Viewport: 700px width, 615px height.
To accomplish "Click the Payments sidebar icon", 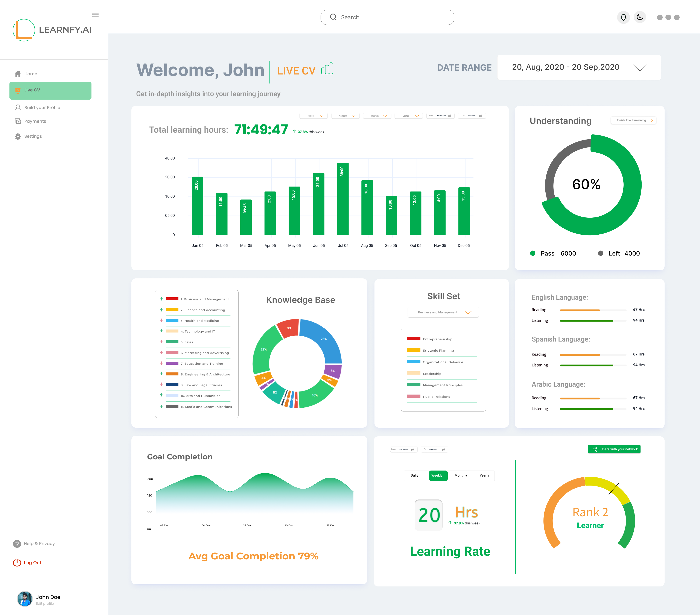I will coord(18,121).
